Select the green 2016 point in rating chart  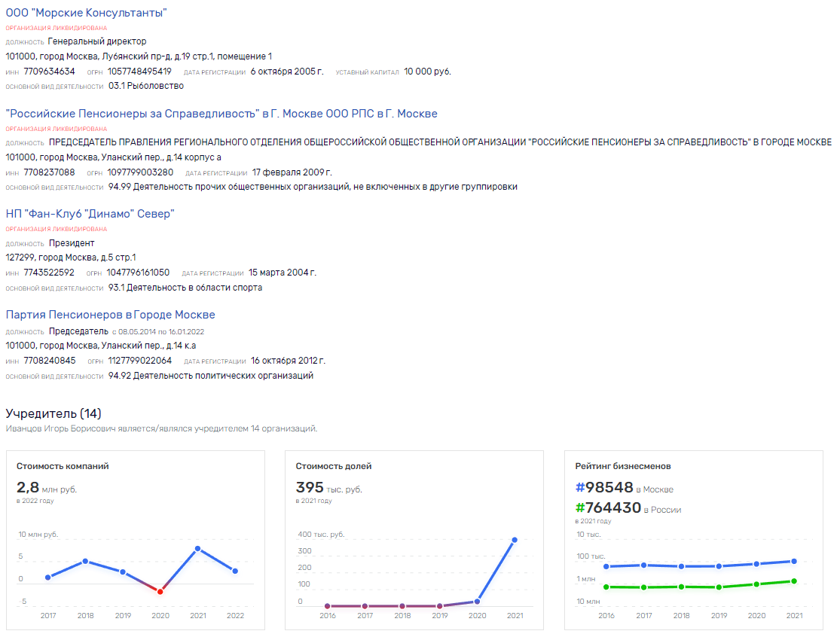(606, 587)
